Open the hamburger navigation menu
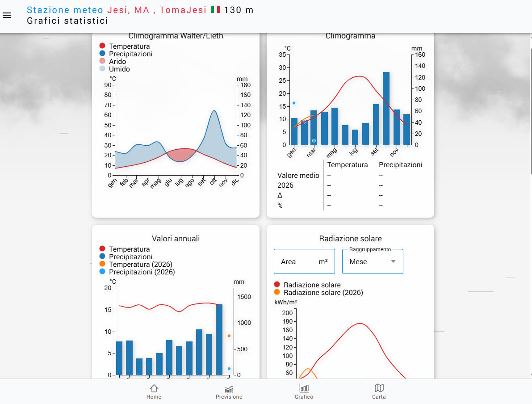This screenshot has height=404, width=532. pos(7,15)
